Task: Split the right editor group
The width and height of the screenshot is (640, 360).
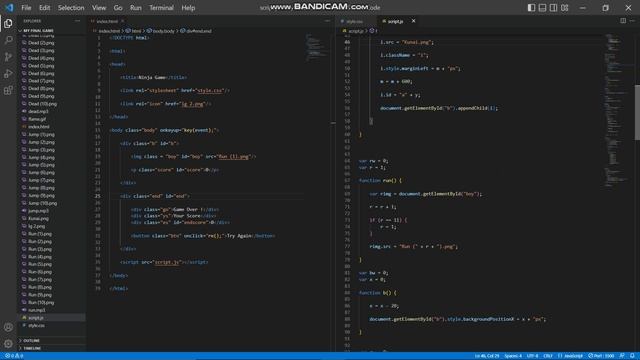Action: [x=623, y=21]
